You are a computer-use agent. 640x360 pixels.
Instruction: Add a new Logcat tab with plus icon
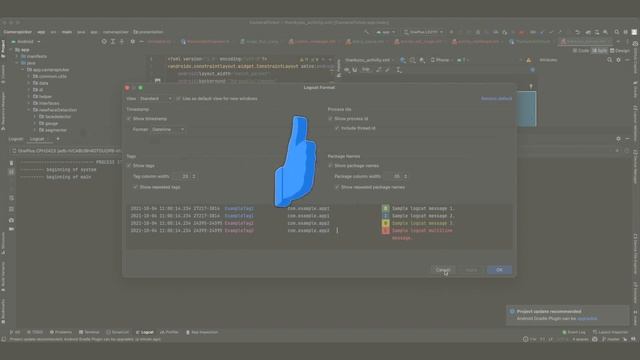pyautogui.click(x=58, y=139)
